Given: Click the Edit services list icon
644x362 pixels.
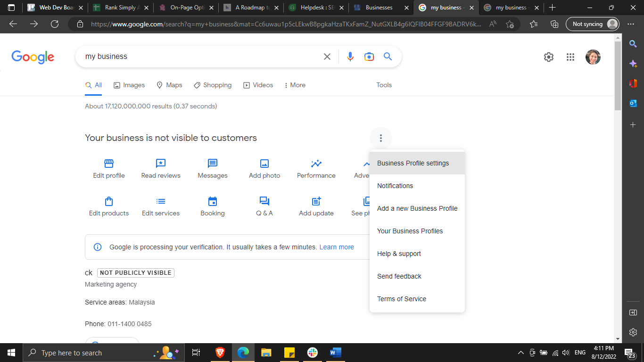Looking at the screenshot, I should click(x=161, y=201).
